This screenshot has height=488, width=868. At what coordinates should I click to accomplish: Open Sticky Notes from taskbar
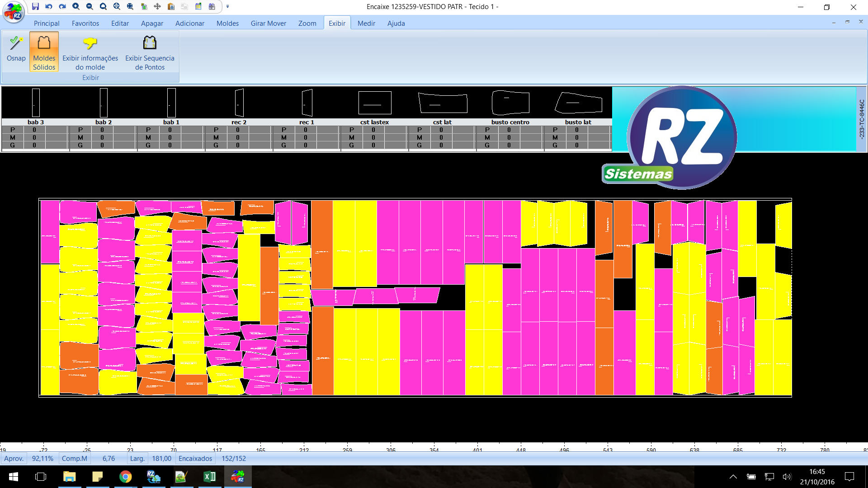click(x=97, y=477)
